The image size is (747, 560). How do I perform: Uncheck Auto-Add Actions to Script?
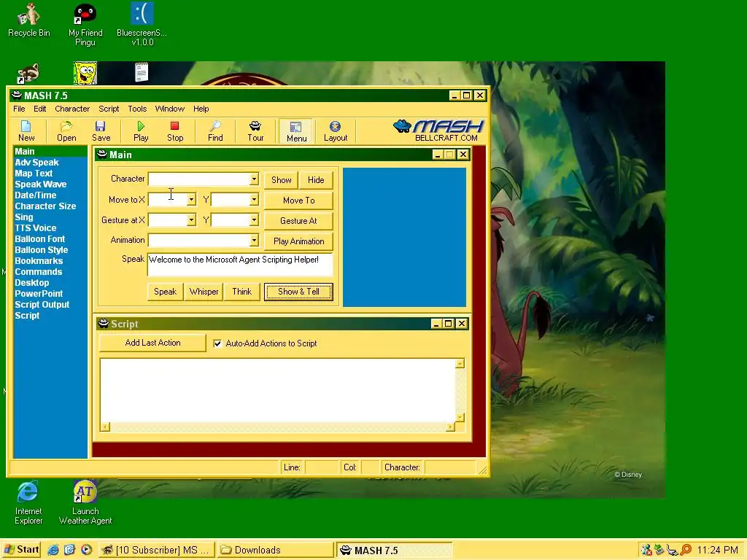click(217, 343)
